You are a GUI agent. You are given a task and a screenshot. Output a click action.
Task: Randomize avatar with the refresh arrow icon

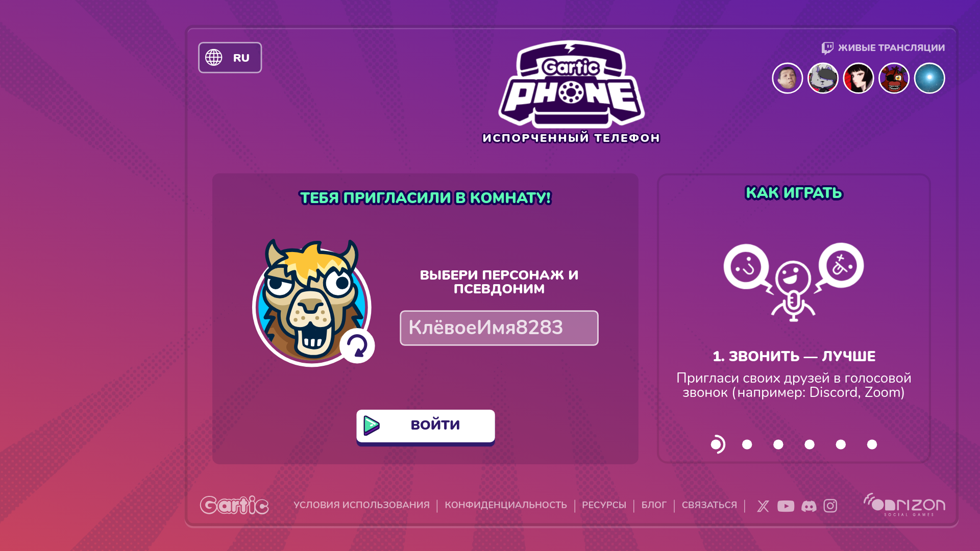point(357,346)
